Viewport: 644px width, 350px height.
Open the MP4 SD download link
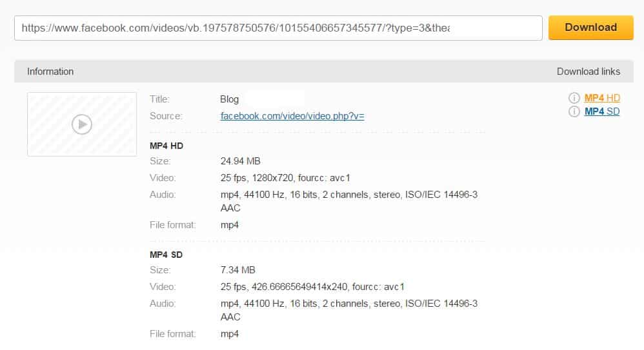[601, 112]
